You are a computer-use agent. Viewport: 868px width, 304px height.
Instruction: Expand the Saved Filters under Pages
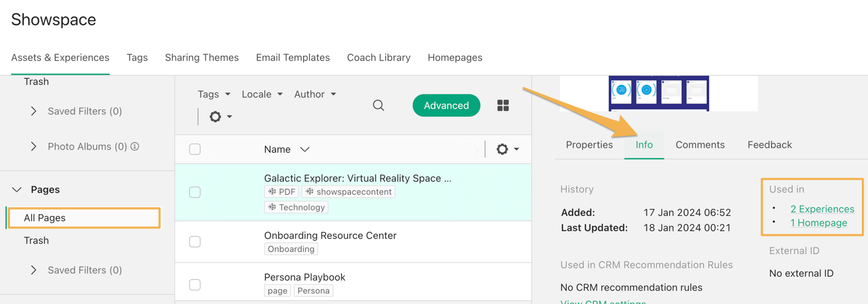34,270
